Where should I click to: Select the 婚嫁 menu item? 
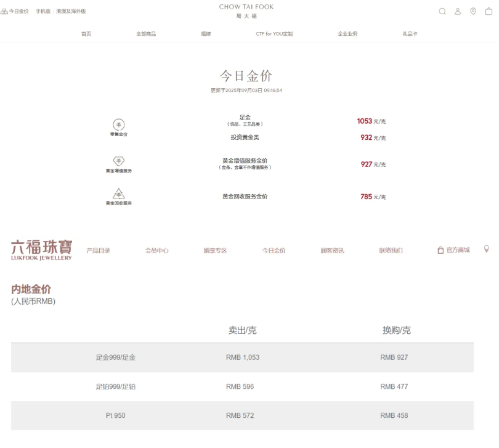206,34
